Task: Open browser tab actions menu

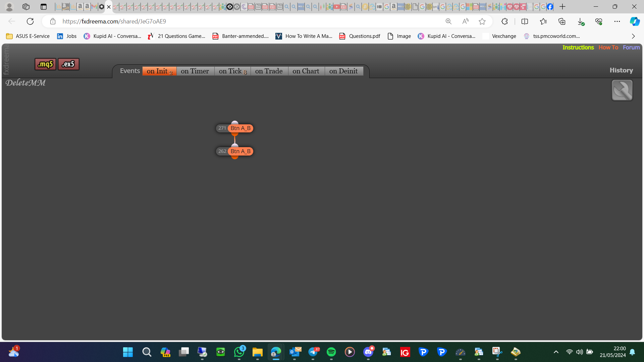Action: (43, 7)
